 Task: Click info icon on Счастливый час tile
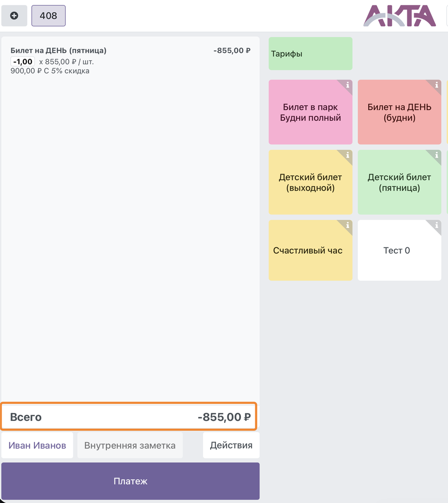(347, 225)
